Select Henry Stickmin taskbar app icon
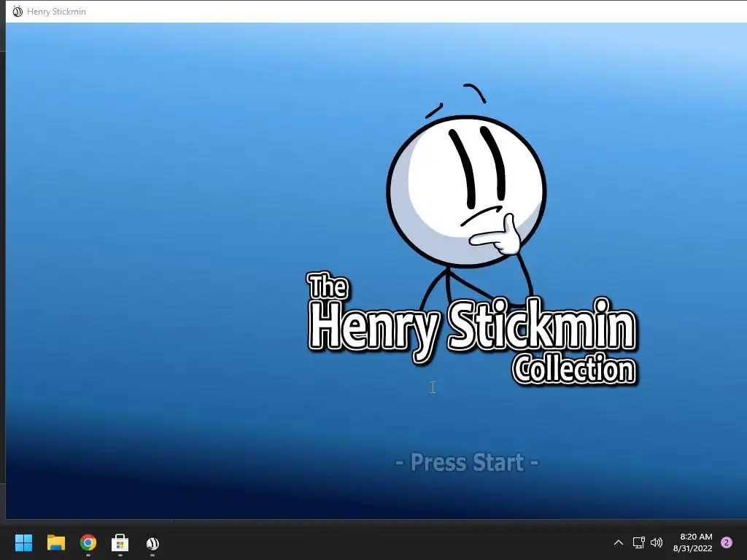Viewport: 747px width, 560px height. point(152,542)
